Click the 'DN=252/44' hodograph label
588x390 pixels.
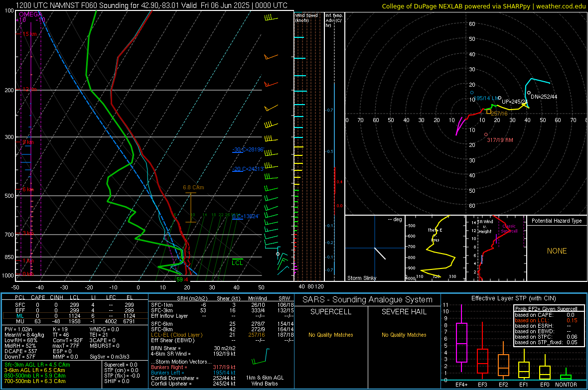[544, 97]
